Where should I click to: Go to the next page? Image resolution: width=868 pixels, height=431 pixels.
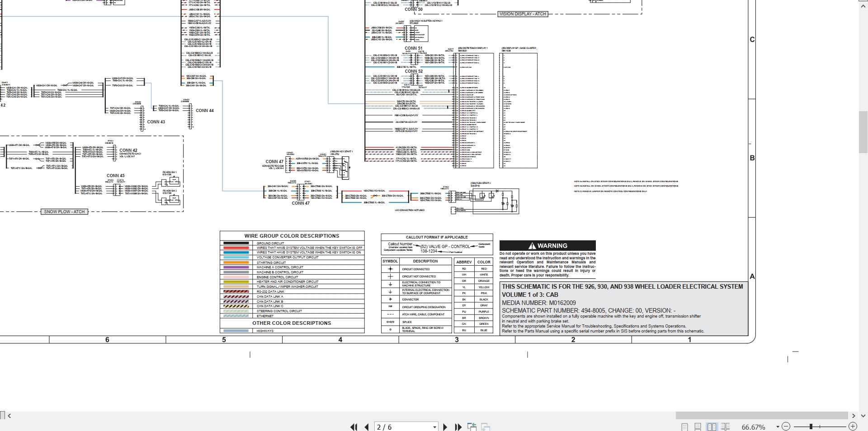(445, 427)
